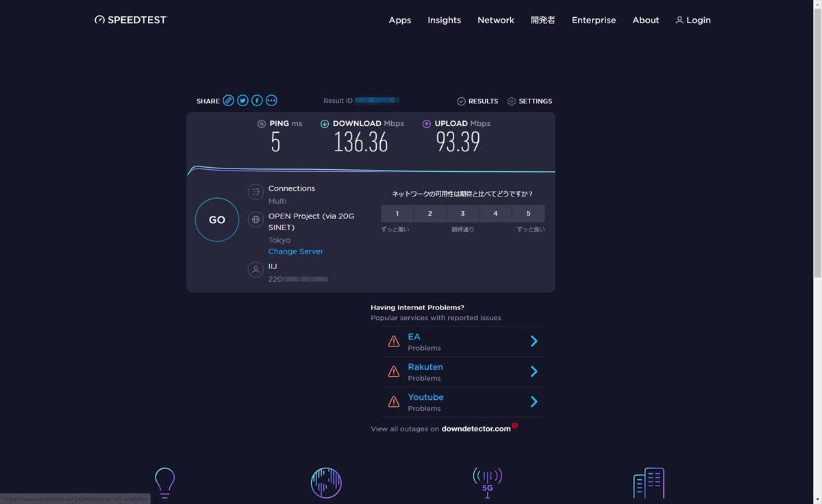Image resolution: width=822 pixels, height=504 pixels.
Task: Rate network availability as 2
Action: [x=430, y=214]
